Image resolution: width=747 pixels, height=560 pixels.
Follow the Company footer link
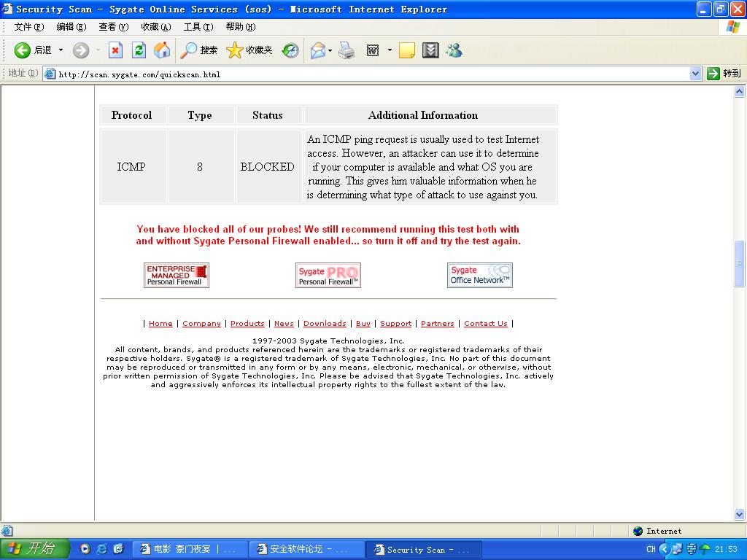201,323
